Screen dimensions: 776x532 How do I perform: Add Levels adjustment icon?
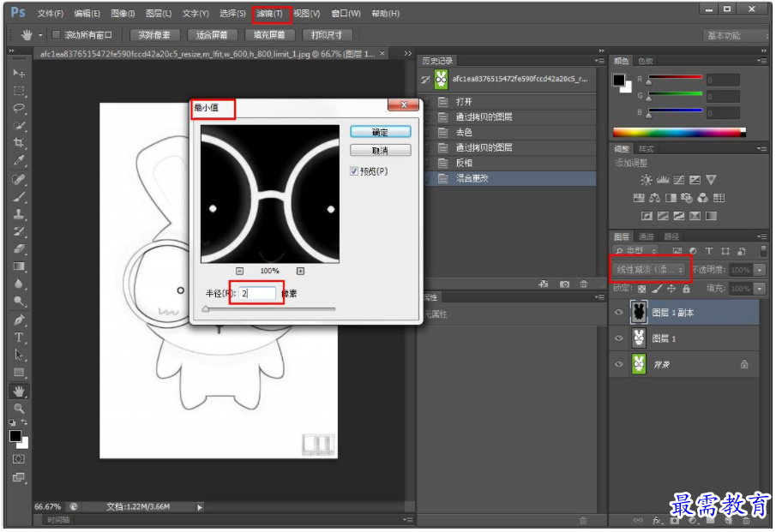tap(663, 180)
